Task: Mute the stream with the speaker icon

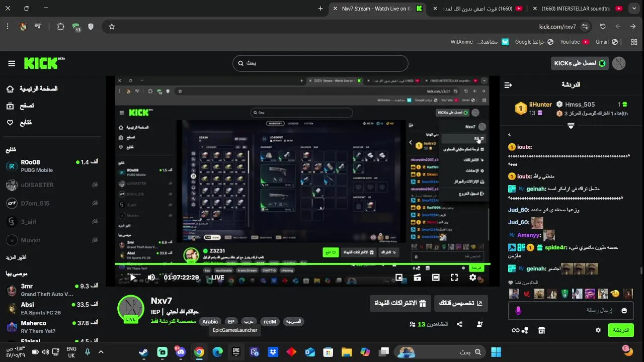Action: point(151,277)
